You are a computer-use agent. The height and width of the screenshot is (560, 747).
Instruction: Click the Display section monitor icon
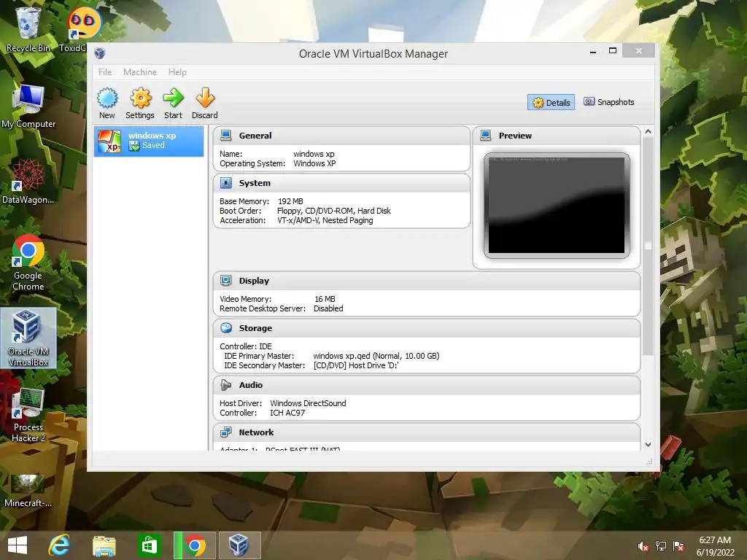click(x=226, y=281)
